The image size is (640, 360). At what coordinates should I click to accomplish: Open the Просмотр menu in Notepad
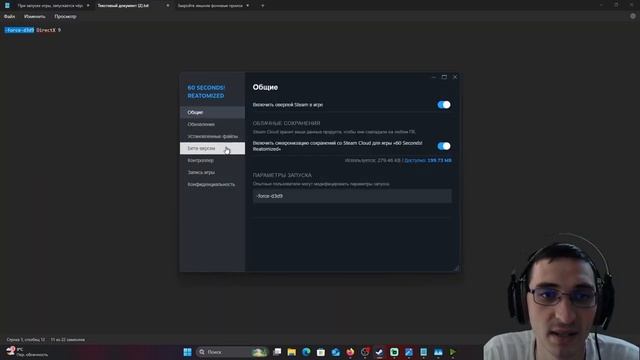pos(65,17)
